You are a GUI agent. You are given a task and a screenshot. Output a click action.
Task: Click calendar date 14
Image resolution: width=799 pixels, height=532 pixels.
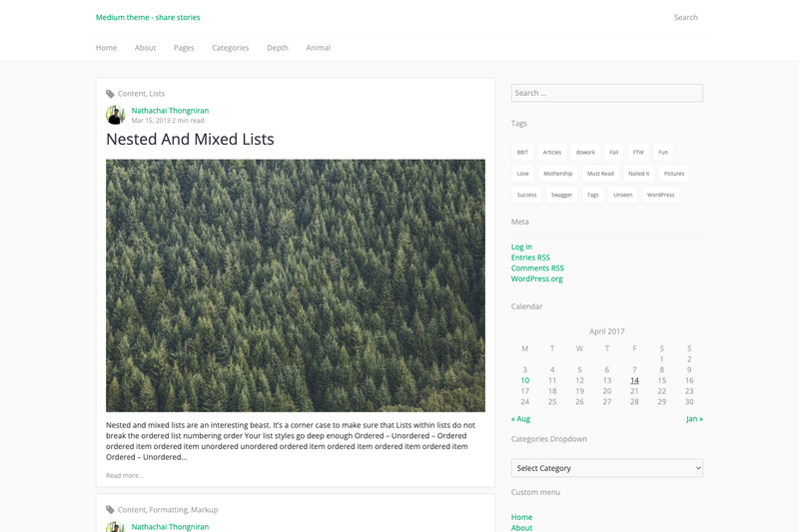pyautogui.click(x=634, y=381)
